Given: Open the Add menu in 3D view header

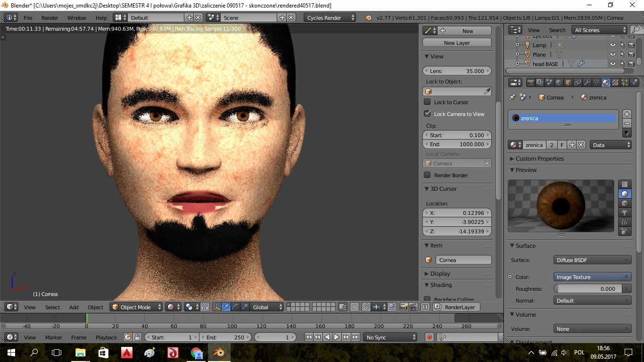Looking at the screenshot, I should pos(74,307).
